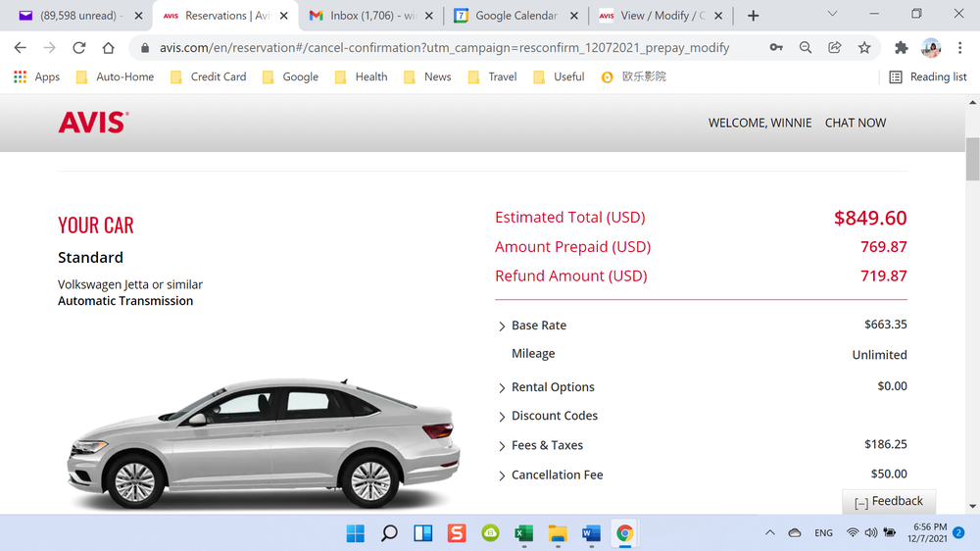This screenshot has height=551, width=980.
Task: Close the Google Calendar tab
Action: click(573, 16)
